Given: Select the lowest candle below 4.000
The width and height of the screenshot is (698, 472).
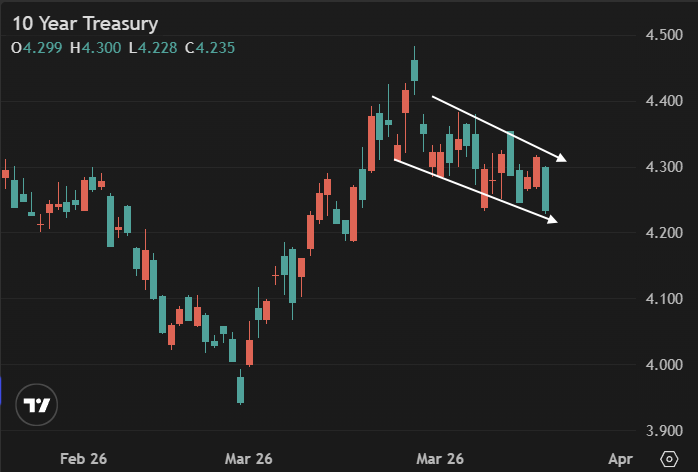Looking at the screenshot, I should tap(240, 389).
